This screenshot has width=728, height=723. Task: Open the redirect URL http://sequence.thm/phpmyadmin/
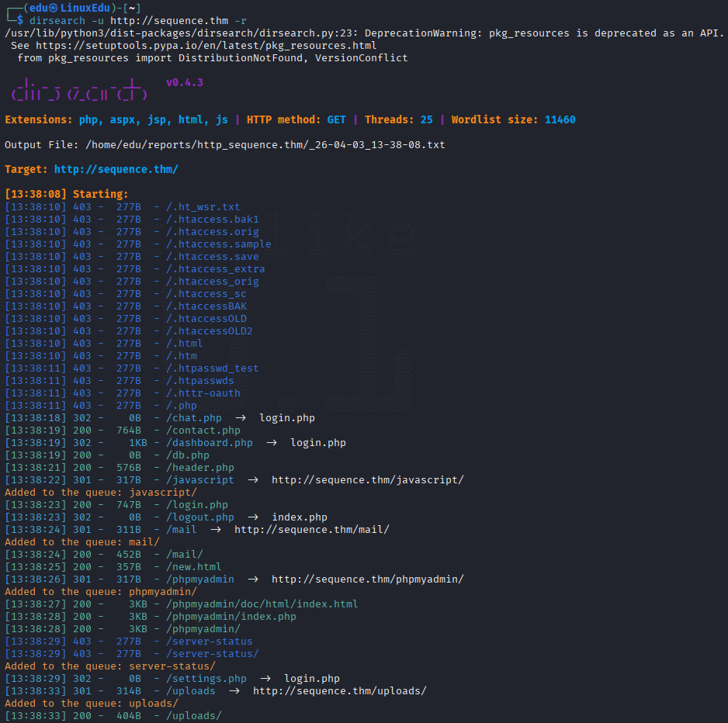click(x=368, y=579)
